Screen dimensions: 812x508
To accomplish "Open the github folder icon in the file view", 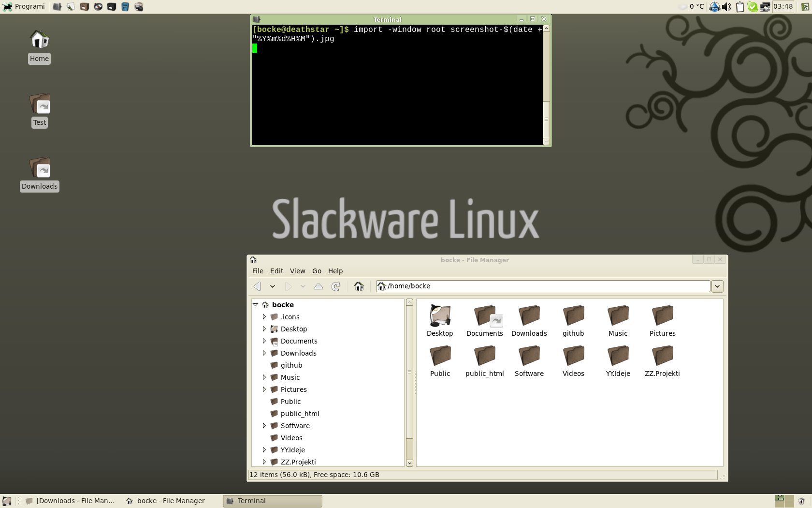I will point(573,320).
